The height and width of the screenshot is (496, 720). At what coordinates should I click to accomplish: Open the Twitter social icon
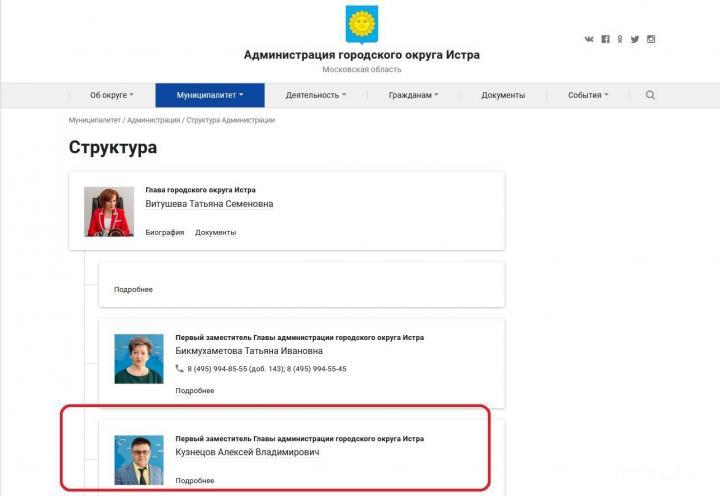pos(635,39)
